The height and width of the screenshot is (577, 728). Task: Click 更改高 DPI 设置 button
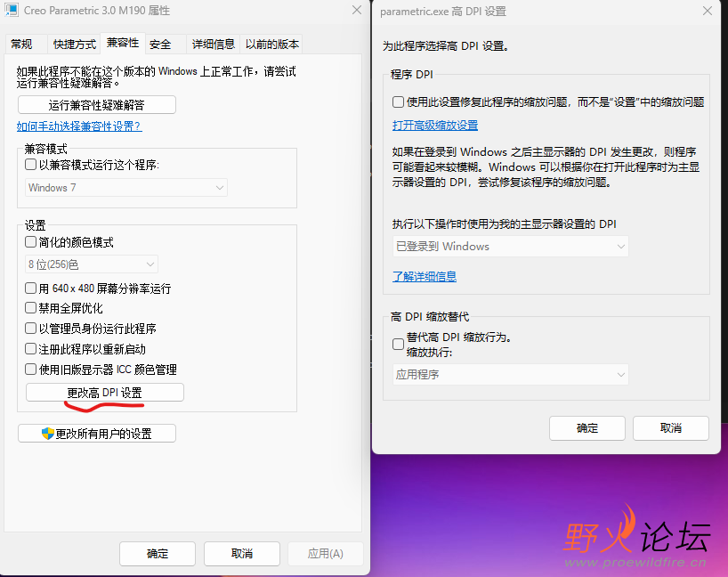pos(105,393)
